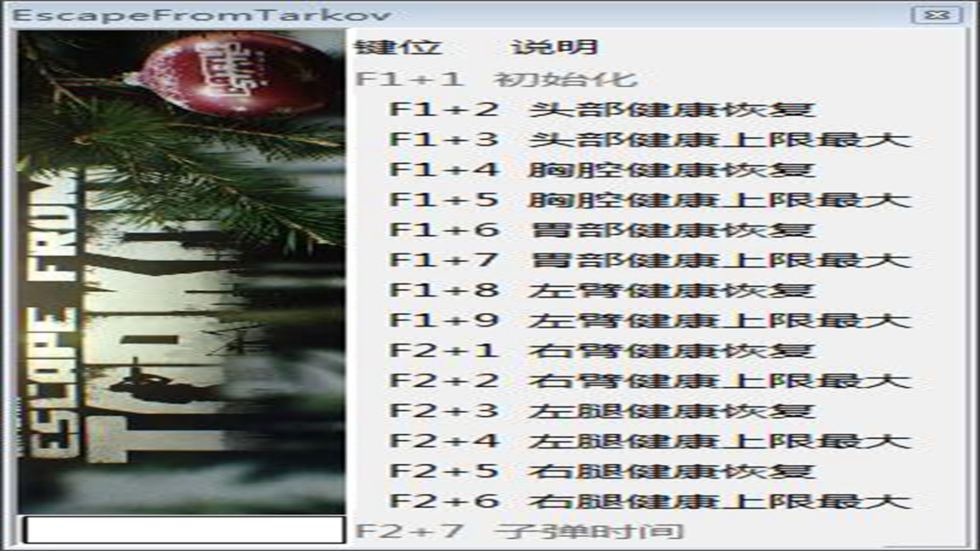Image resolution: width=980 pixels, height=551 pixels.
Task: Select the F1+1 初始化 entry
Action: click(496, 79)
